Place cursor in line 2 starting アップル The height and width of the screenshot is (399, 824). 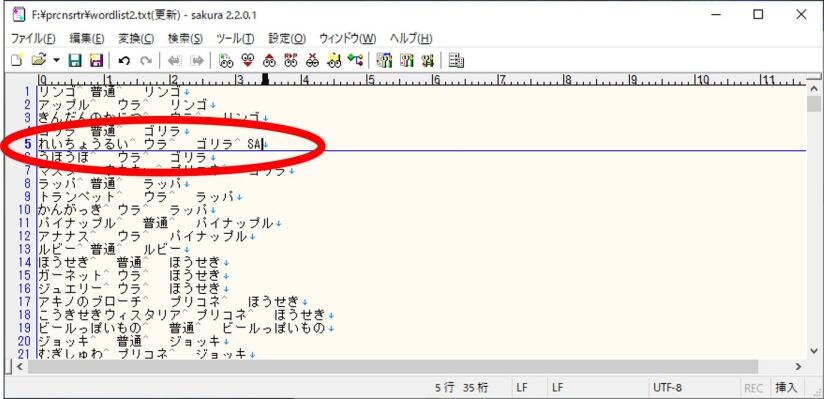click(x=127, y=105)
